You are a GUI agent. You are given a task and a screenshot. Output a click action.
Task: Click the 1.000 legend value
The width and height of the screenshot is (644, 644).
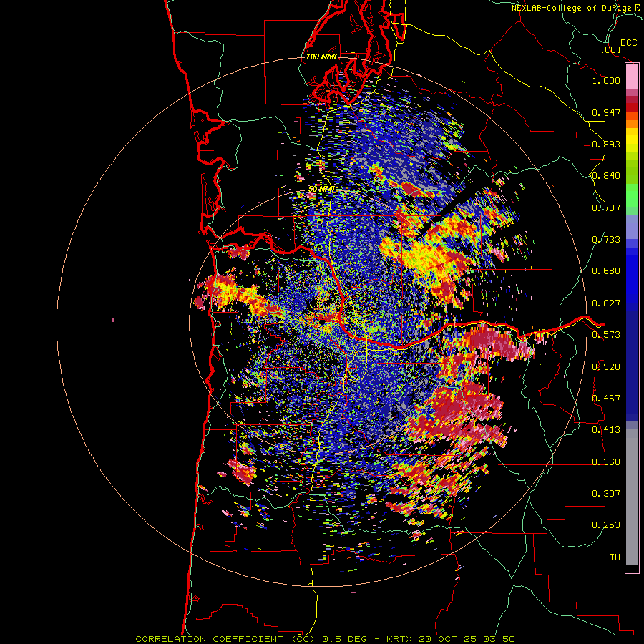coord(606,80)
